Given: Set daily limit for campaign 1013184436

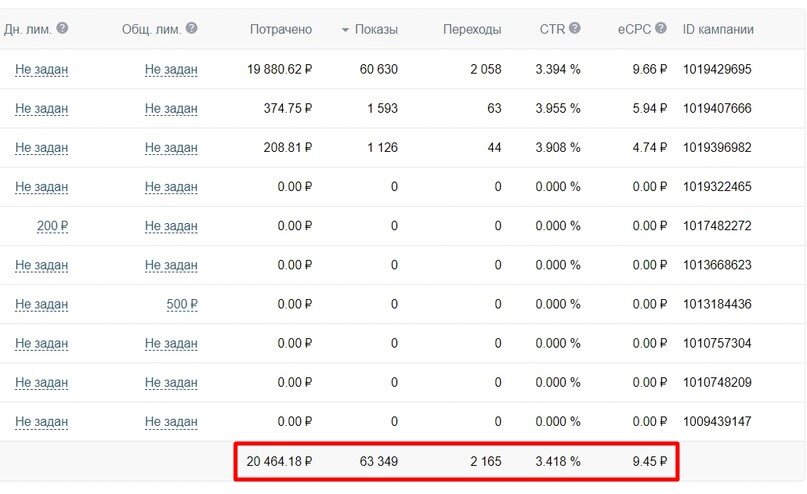Looking at the screenshot, I should 42,304.
